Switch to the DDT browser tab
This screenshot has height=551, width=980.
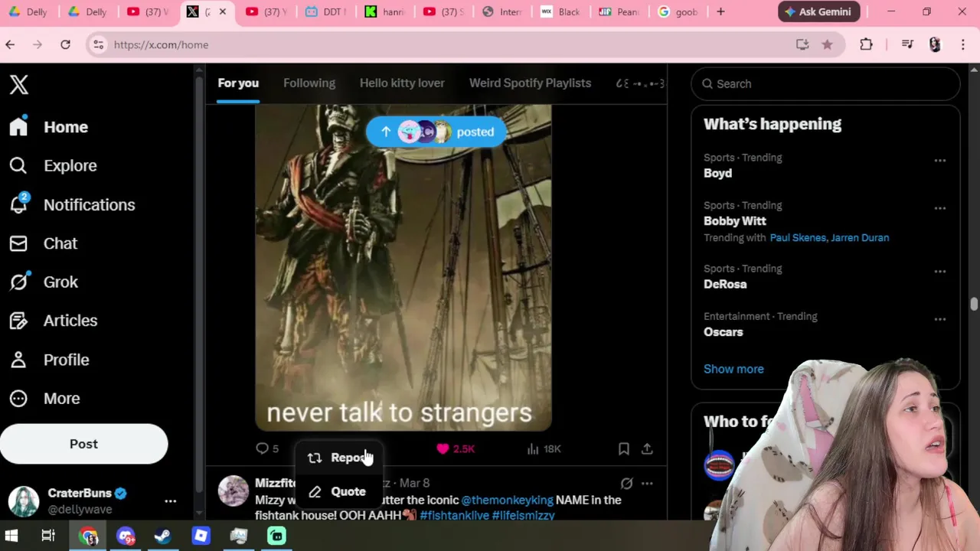327,11
